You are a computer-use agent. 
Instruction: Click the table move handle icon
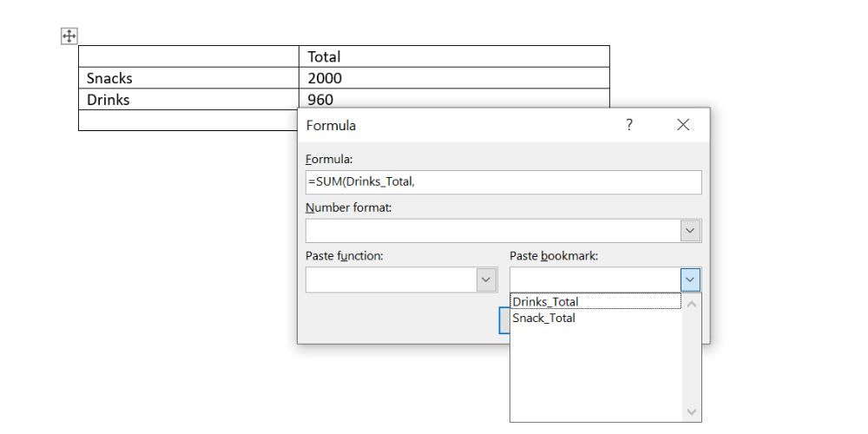pos(69,36)
